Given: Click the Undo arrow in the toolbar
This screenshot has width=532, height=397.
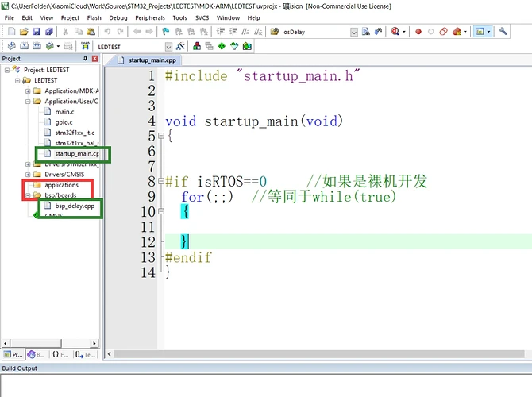Looking at the screenshot, I should click(107, 32).
